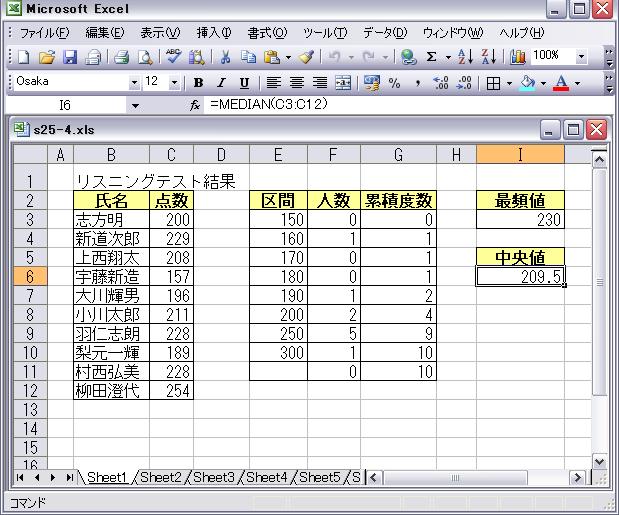
Task: Apply AutoSum with the sigma icon
Action: click(431, 58)
